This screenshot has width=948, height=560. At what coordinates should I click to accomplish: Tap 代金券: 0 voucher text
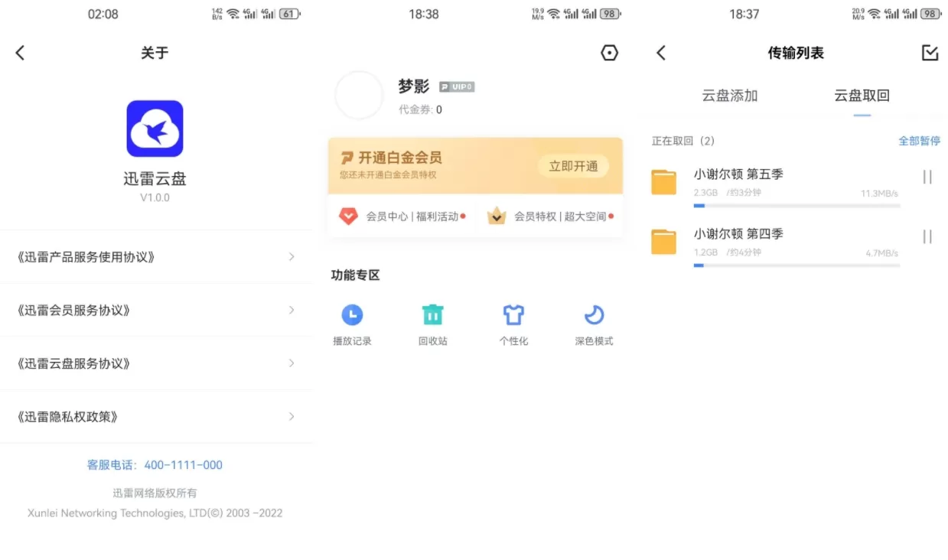[420, 110]
